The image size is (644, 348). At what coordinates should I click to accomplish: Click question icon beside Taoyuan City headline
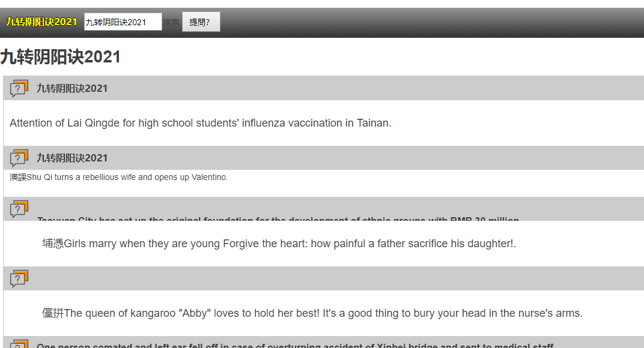coord(19,209)
